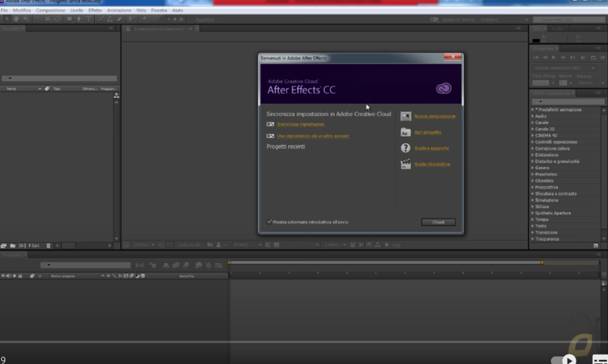This screenshot has width=608, height=364.
Task: Click the clapperboard Guida introduttiva icon
Action: click(406, 164)
